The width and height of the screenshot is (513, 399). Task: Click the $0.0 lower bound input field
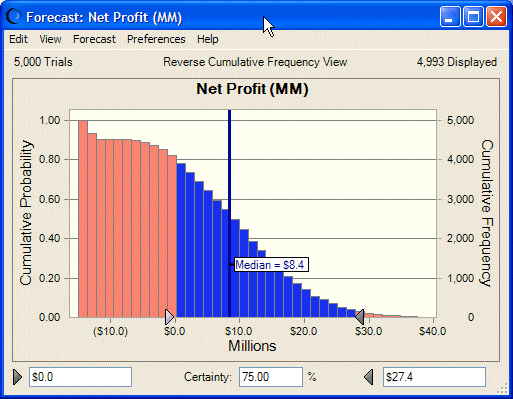click(80, 377)
